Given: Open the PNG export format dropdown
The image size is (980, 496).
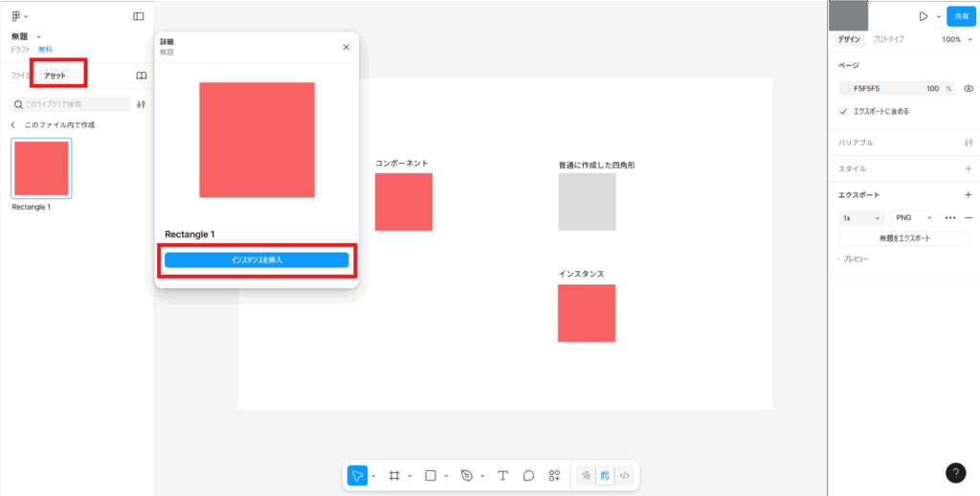Looking at the screenshot, I should pos(913,217).
